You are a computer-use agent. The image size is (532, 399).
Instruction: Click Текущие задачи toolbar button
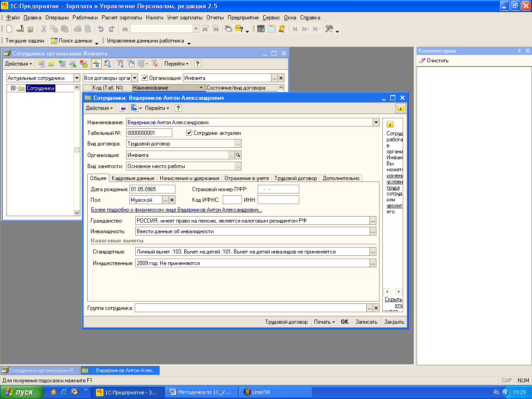(x=25, y=41)
